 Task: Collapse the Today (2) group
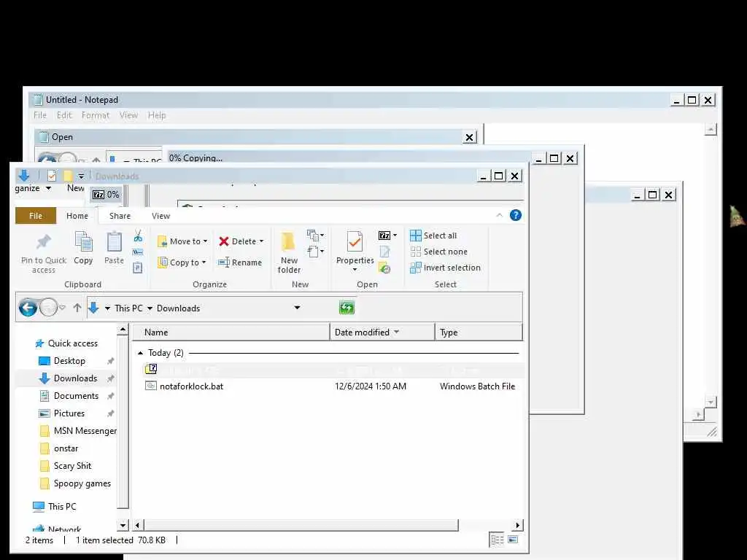click(140, 353)
